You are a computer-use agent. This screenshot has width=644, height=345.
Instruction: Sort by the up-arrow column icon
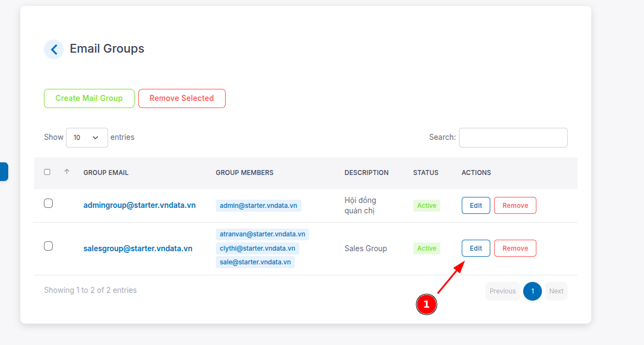click(x=66, y=172)
